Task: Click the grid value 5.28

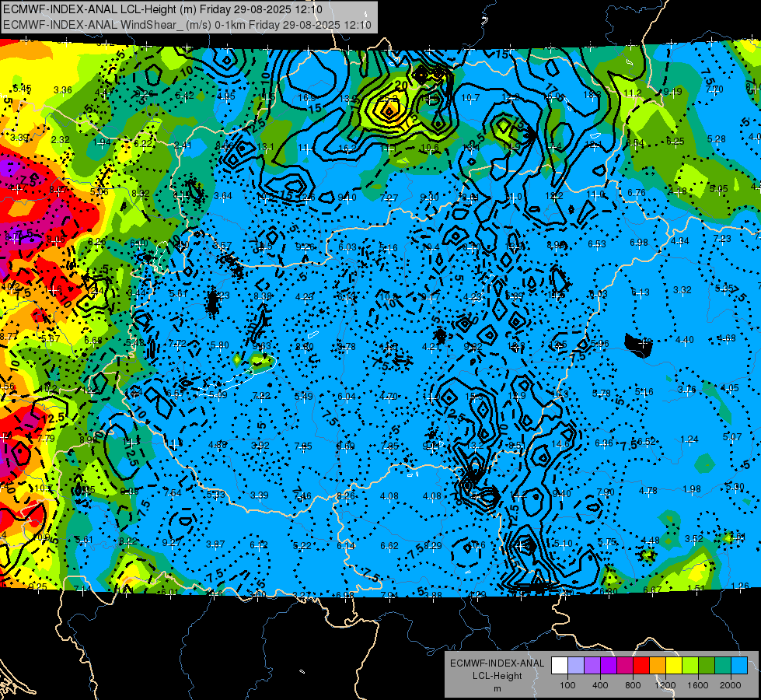Action: click(717, 139)
